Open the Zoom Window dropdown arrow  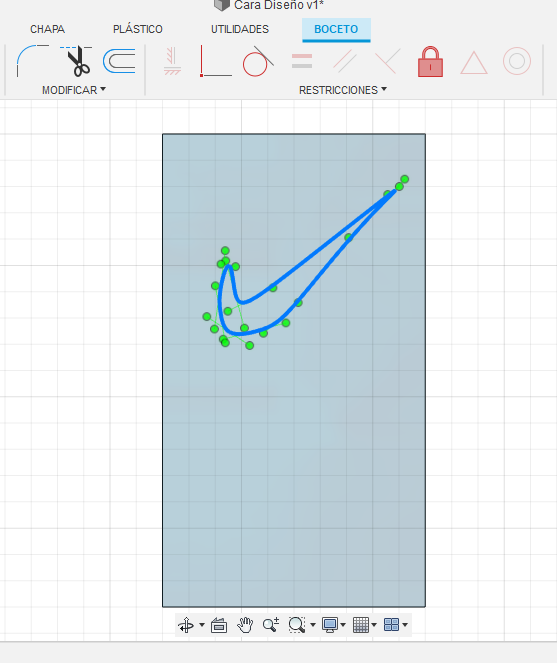tap(313, 625)
